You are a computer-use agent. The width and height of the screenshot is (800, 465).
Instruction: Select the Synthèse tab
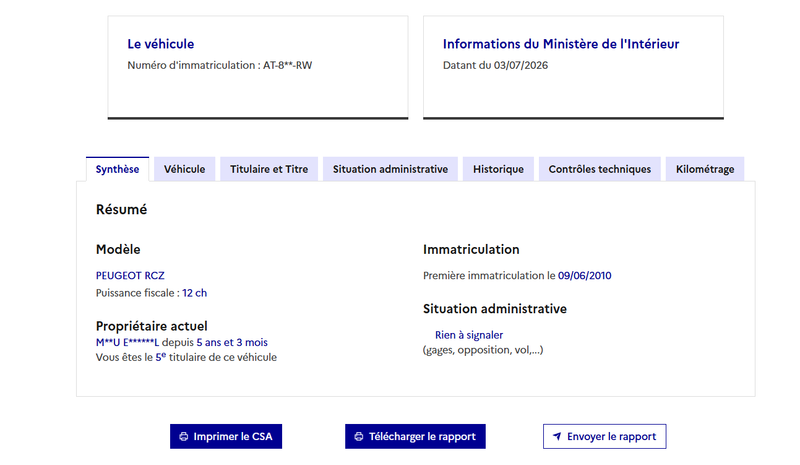(117, 169)
